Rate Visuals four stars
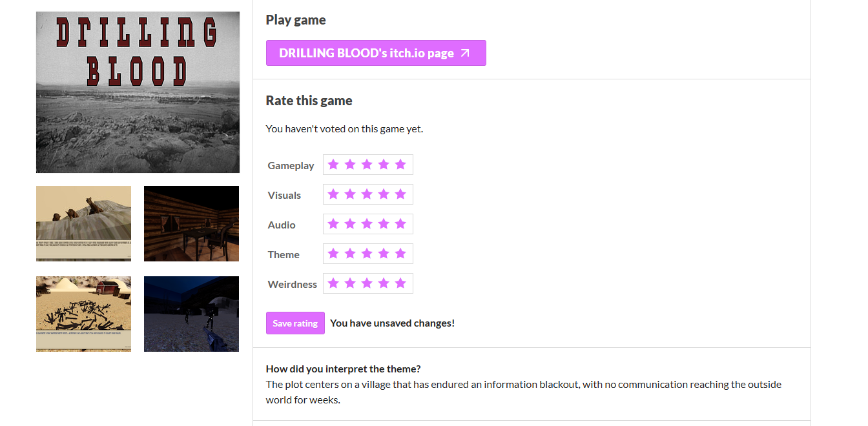This screenshot has height=426, width=868. point(384,194)
